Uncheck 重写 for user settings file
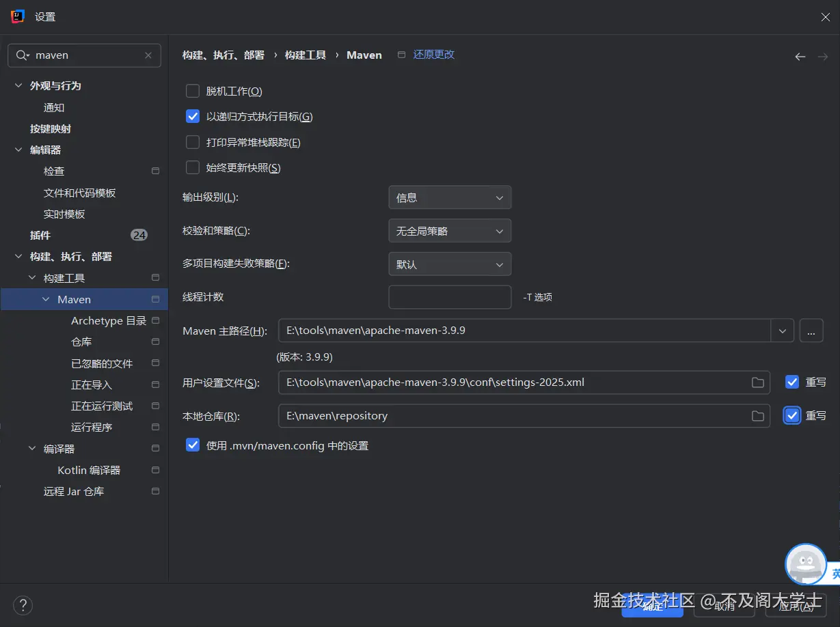This screenshot has height=627, width=840. coord(792,382)
